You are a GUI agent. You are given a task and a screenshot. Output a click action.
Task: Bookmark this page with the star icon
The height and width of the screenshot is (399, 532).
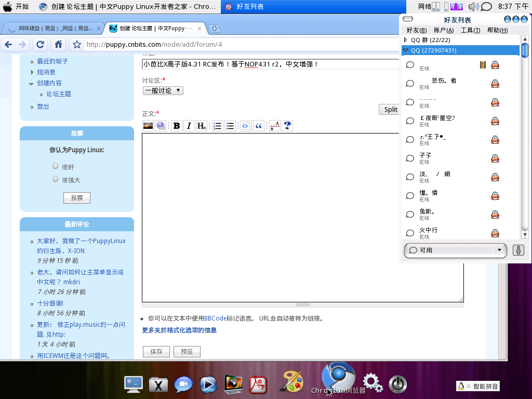click(77, 45)
